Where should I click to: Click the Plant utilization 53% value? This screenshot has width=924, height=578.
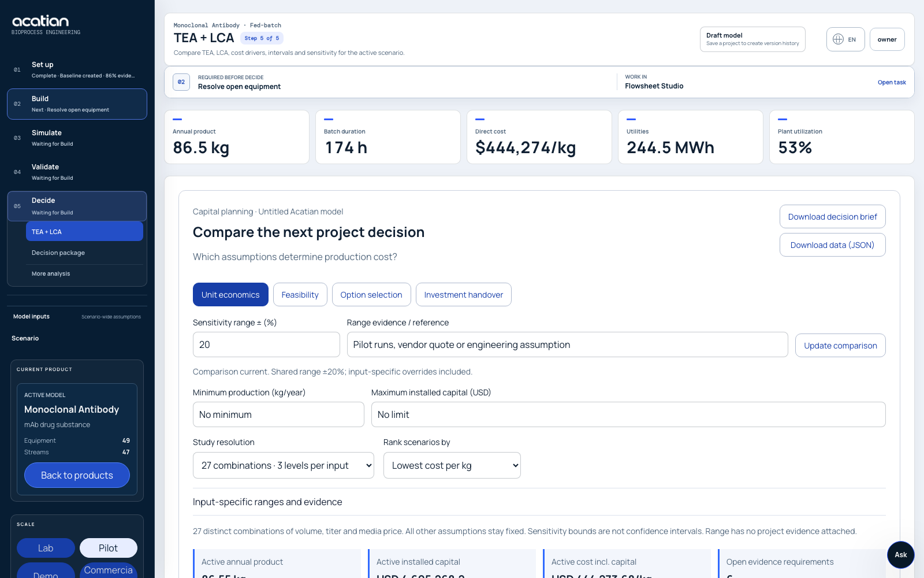[x=795, y=148]
